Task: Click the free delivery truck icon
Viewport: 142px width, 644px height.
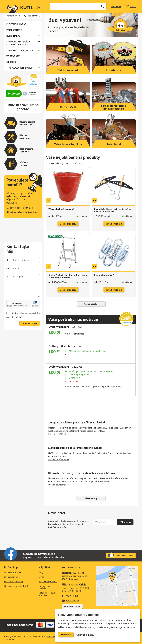Action: (11, 123)
